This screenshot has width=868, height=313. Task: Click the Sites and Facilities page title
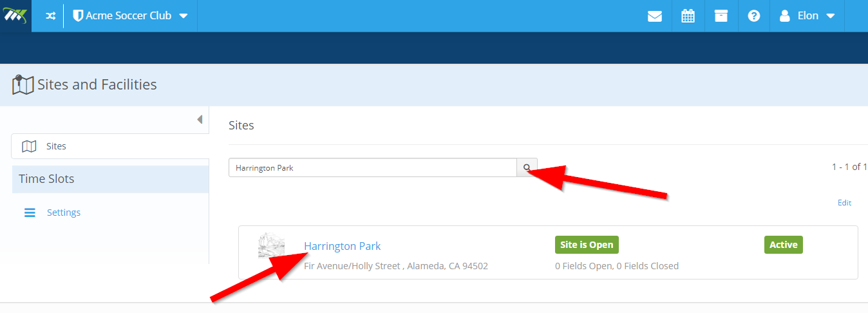click(97, 84)
